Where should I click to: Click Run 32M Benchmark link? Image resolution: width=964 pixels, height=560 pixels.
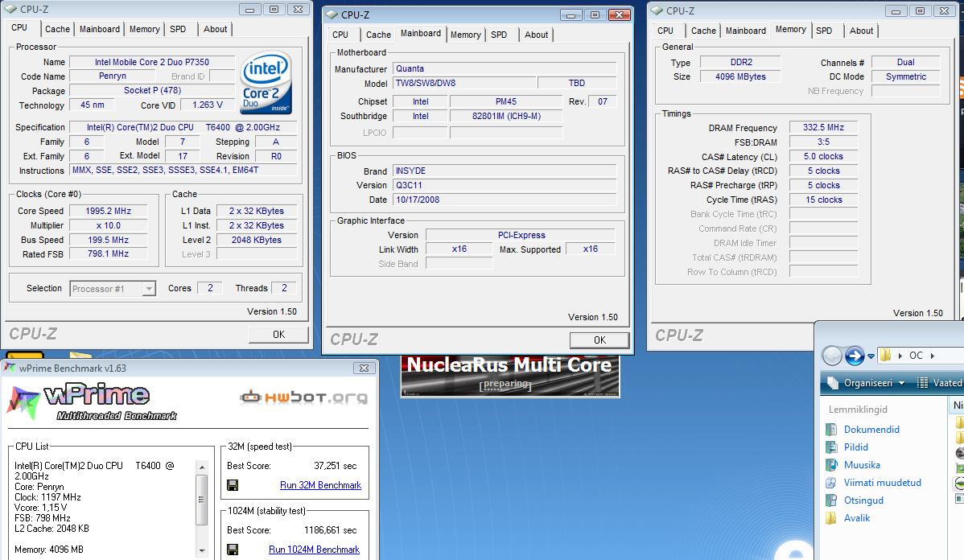tap(320, 485)
